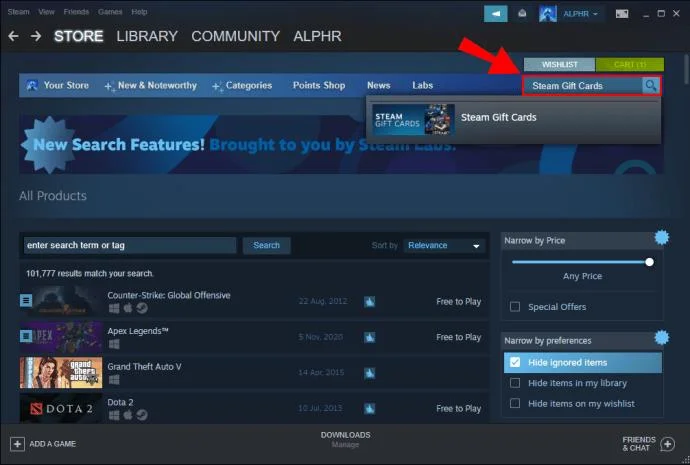Switch to Big Picture mode icon
Viewport: 690px width, 465px height.
pyautogui.click(x=622, y=13)
